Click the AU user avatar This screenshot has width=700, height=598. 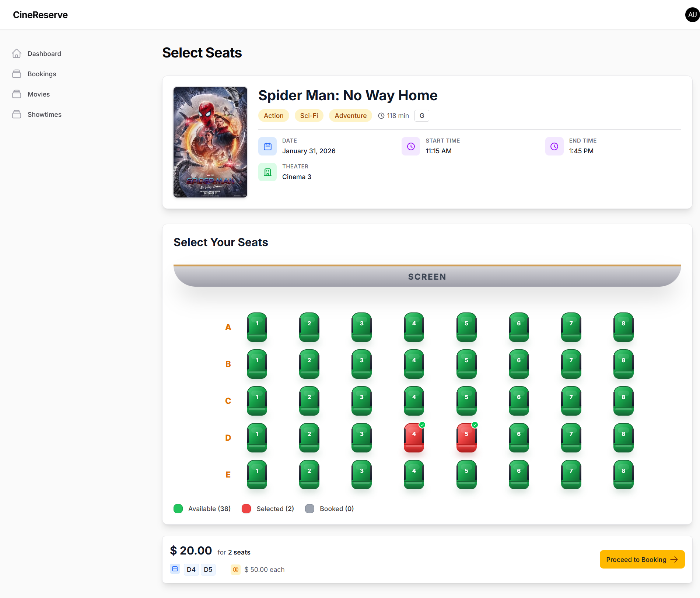click(692, 15)
